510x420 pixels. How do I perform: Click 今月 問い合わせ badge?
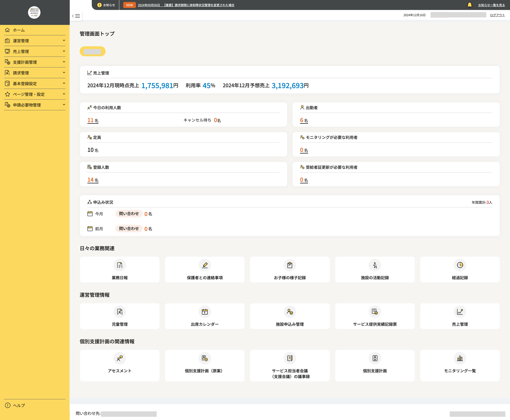[x=129, y=214]
